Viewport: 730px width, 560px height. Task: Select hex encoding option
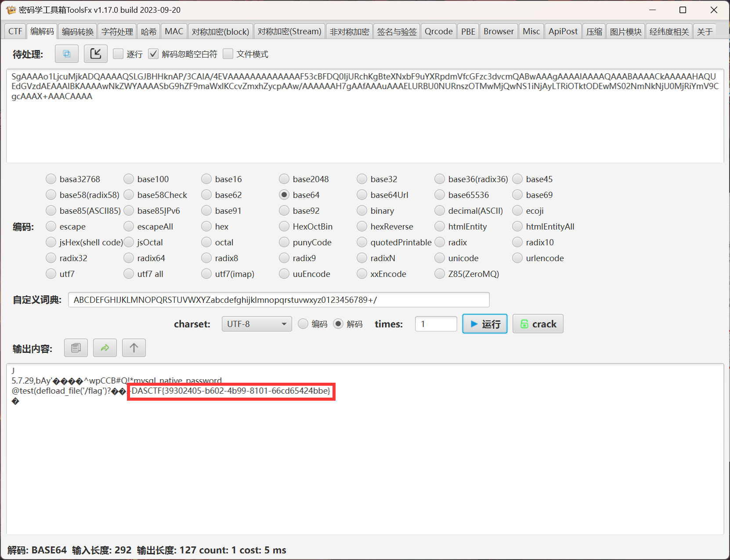pyautogui.click(x=206, y=226)
